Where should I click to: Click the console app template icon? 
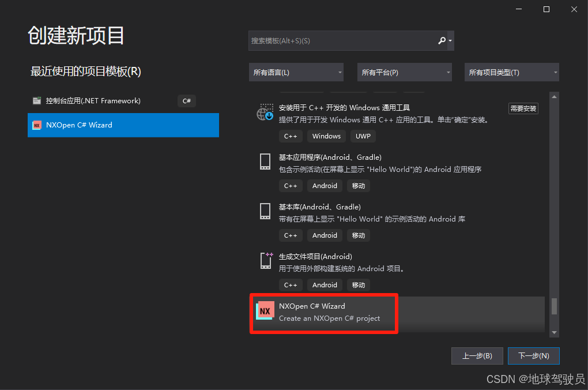pos(37,100)
